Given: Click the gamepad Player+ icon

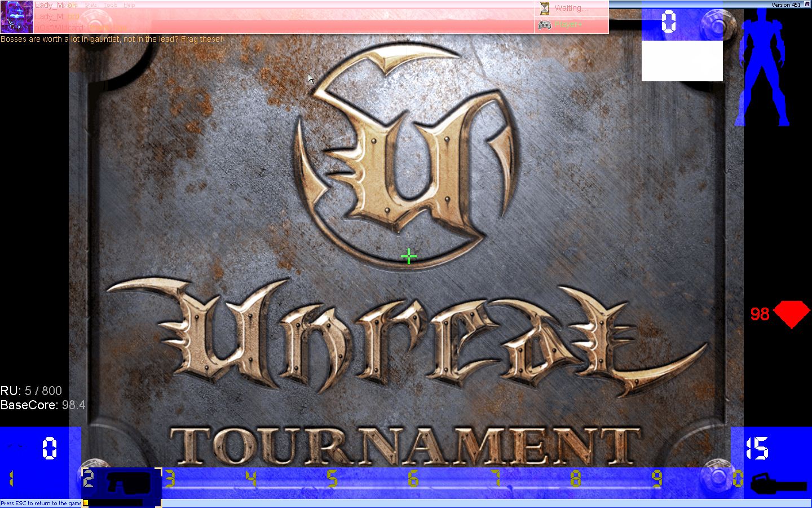Looking at the screenshot, I should click(x=544, y=25).
